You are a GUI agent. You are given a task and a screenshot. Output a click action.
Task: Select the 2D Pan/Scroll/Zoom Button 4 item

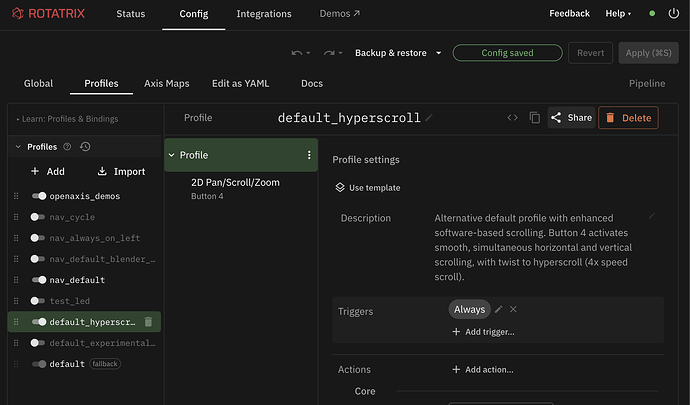[241, 189]
